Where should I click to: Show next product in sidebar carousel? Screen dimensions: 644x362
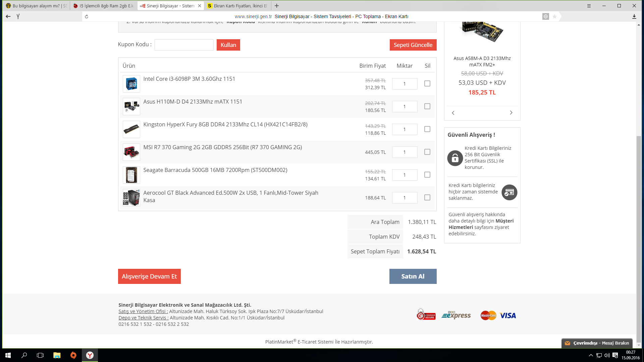(511, 113)
